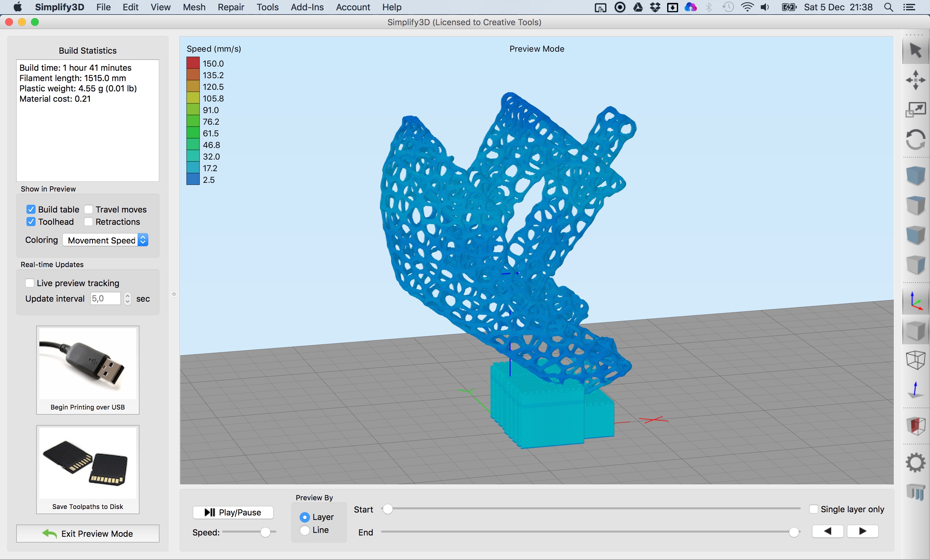The image size is (930, 560).
Task: Check Single layer only
Action: coord(814,509)
